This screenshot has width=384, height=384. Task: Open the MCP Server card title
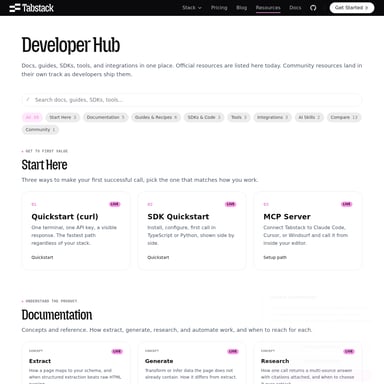point(287,217)
